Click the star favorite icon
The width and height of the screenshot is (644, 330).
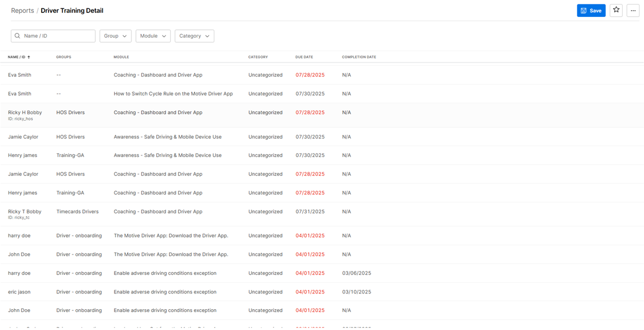click(616, 10)
